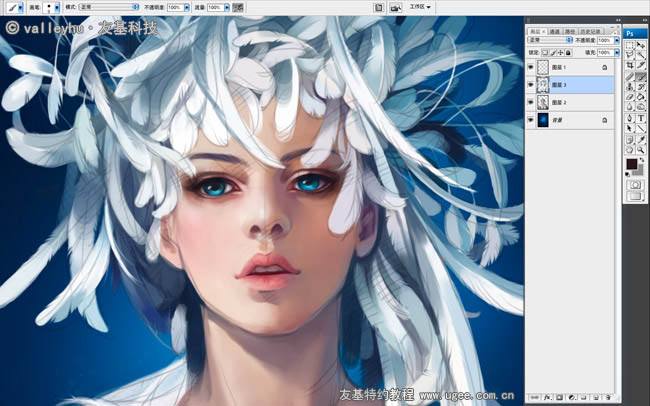Image resolution: width=650 pixels, height=406 pixels.
Task: Select the Zoom tool
Action: coord(641,150)
